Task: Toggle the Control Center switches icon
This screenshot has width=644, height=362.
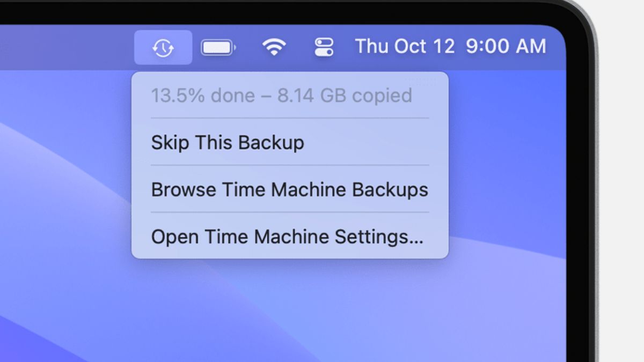Action: coord(324,47)
